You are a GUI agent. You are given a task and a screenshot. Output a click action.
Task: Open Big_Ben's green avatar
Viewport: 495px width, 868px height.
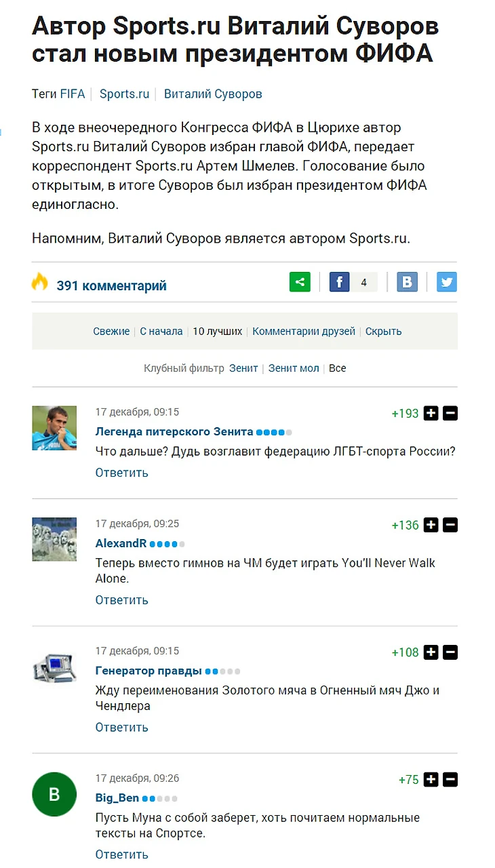54,794
